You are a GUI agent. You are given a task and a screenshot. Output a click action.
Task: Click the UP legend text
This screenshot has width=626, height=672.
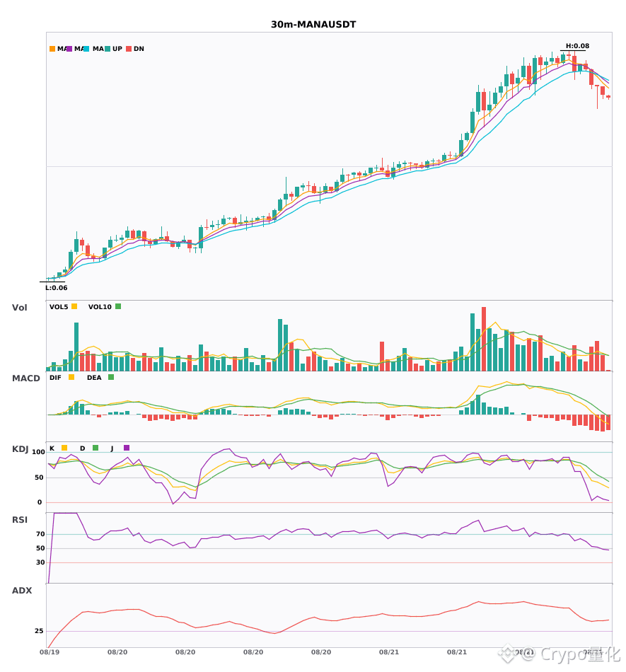click(117, 49)
